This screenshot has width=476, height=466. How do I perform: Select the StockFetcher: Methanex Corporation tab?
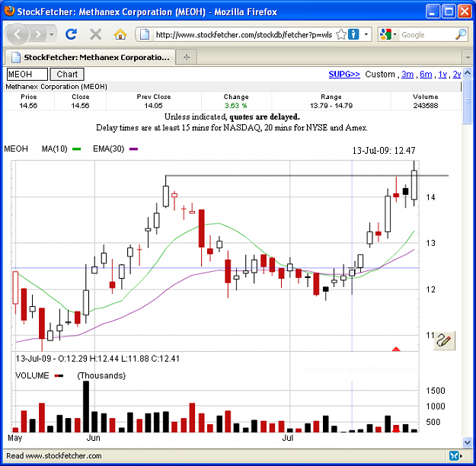[90, 57]
